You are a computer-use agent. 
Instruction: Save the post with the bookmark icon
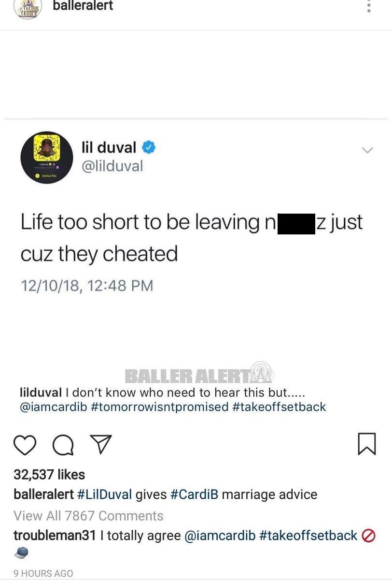tap(367, 445)
